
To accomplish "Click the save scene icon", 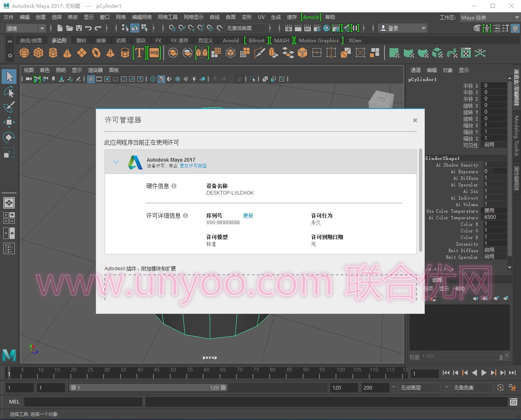I will pyautogui.click(x=79, y=28).
